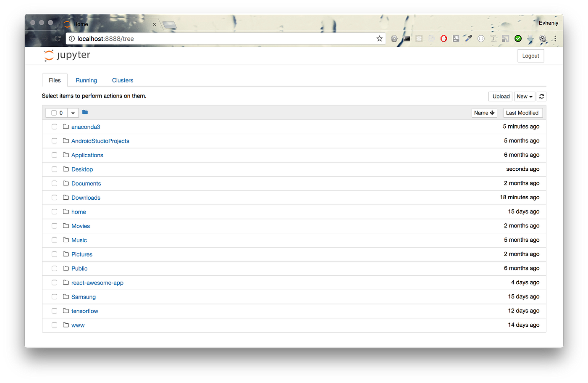The image size is (588, 383).
Task: Open the React DevTools extension icon
Action: point(419,38)
